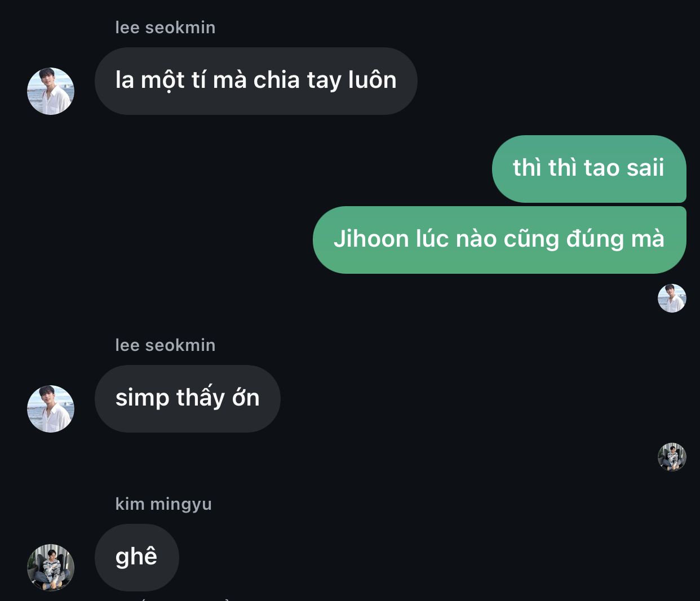Viewport: 700px width, 601px height.
Task: Tap the small kim mingyu seen-by avatar
Action: click(x=672, y=457)
